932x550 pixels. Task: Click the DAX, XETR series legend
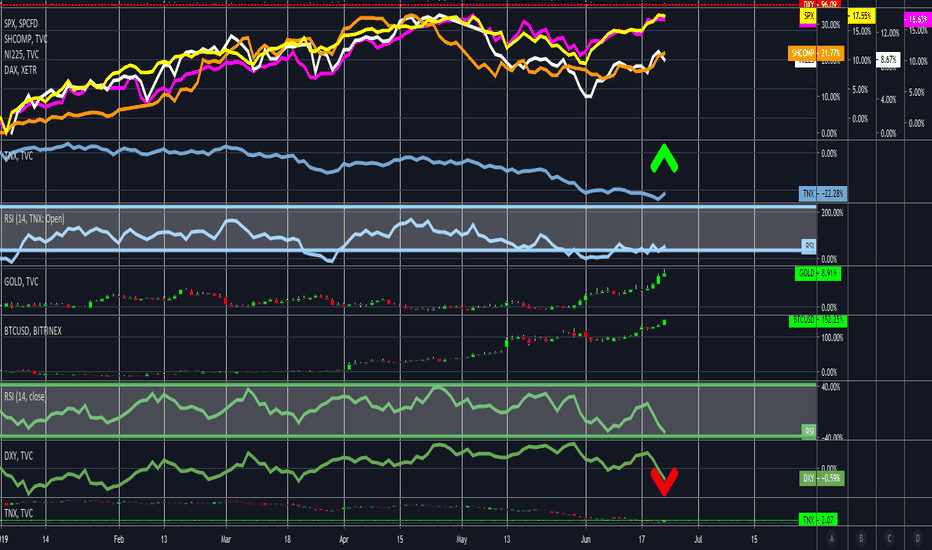point(20,70)
